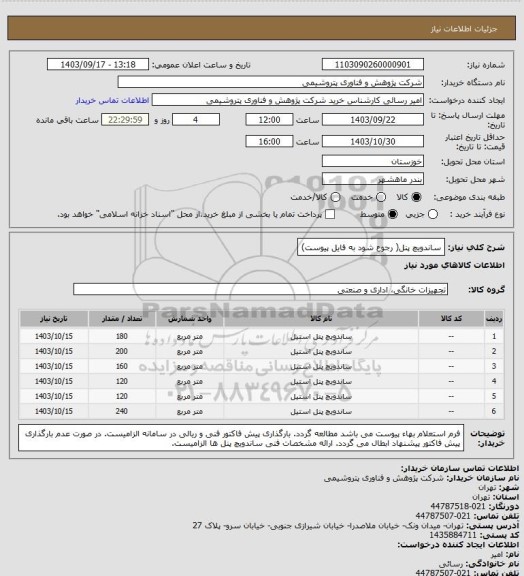Click the ردیف column header

(x=494, y=319)
